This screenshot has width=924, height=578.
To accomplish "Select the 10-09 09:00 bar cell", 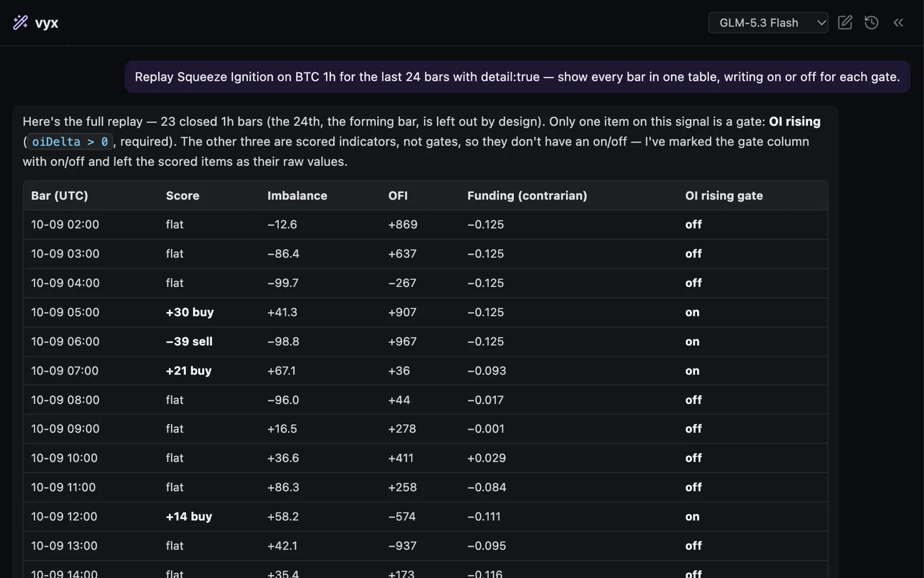I will coord(65,429).
